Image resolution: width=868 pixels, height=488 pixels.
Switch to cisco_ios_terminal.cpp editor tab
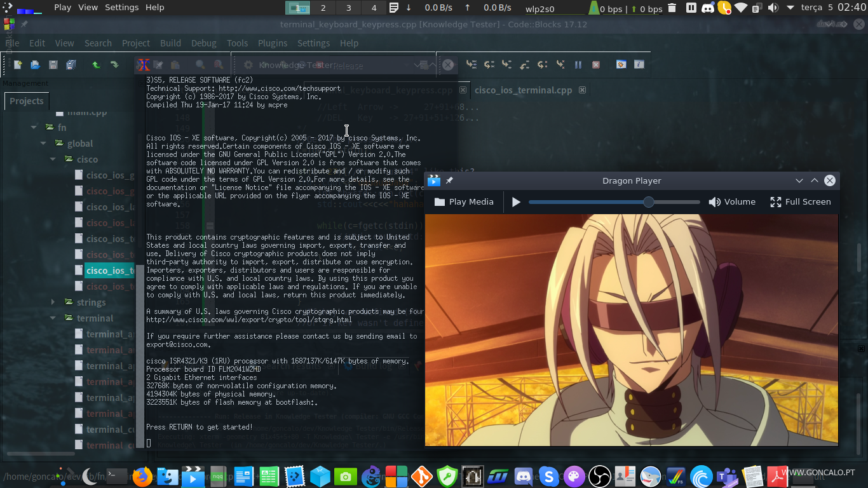[524, 90]
